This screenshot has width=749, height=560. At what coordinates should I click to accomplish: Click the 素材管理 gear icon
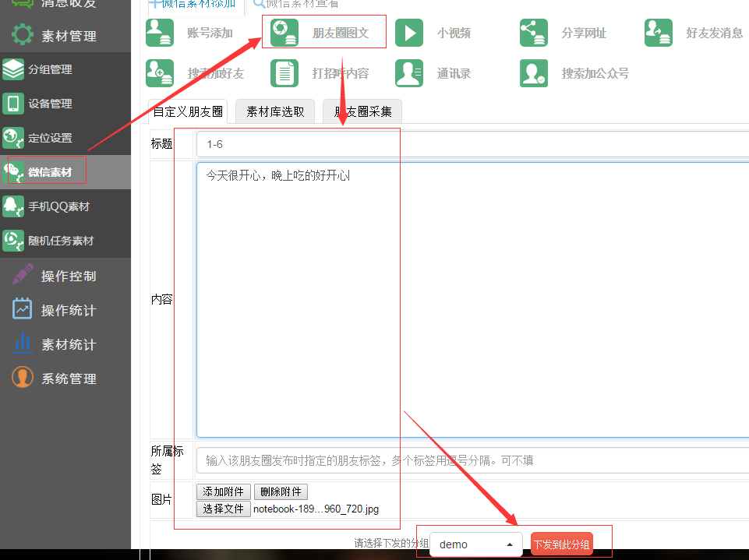click(x=23, y=35)
